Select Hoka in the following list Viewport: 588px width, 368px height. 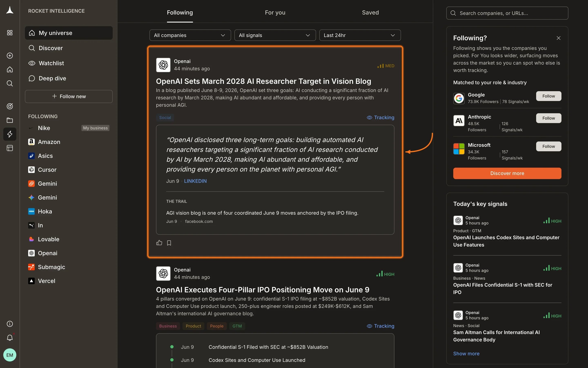pos(69,211)
